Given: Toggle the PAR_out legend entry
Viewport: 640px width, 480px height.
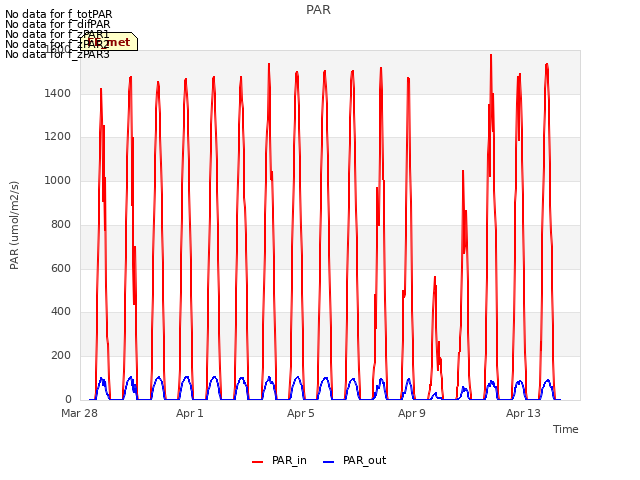Looking at the screenshot, I should [x=354, y=460].
